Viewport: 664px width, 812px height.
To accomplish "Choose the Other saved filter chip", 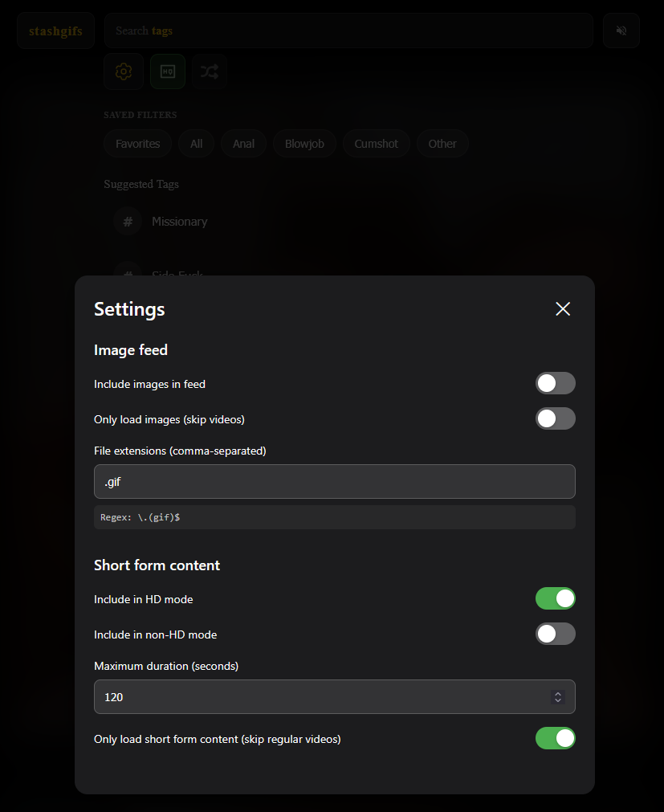I will point(442,144).
